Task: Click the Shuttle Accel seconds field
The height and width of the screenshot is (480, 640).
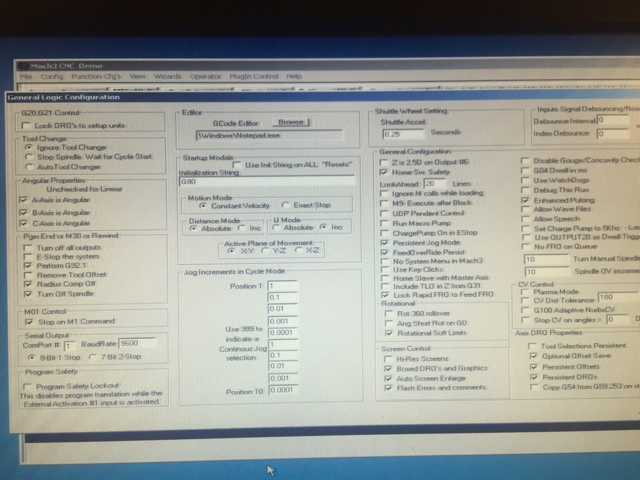Action: (x=397, y=132)
